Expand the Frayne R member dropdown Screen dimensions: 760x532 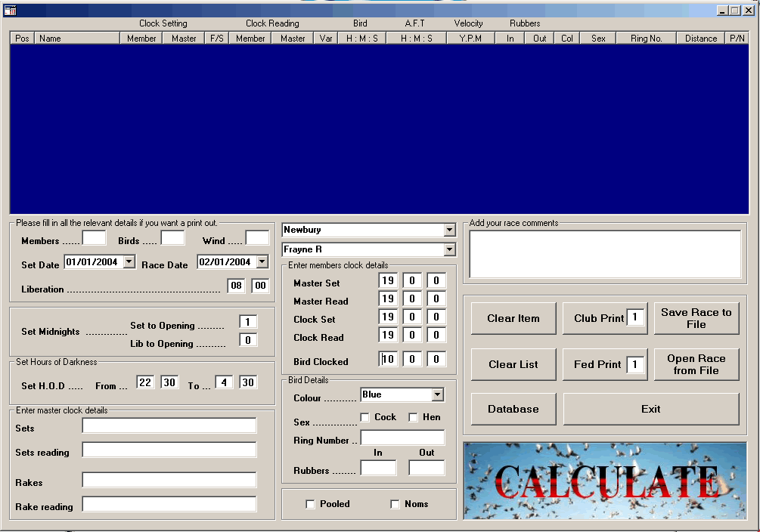(450, 249)
